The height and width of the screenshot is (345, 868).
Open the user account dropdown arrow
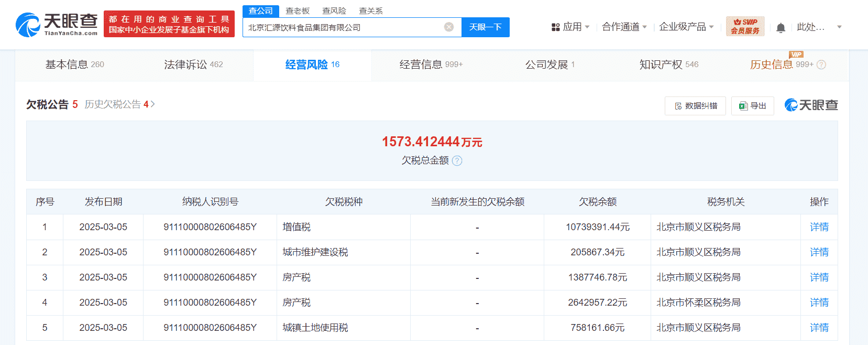839,27
